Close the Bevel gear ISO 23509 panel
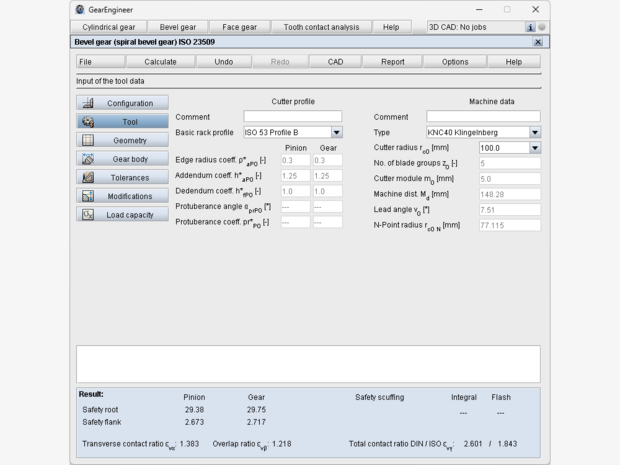Image resolution: width=620 pixels, height=465 pixels. 539,42
